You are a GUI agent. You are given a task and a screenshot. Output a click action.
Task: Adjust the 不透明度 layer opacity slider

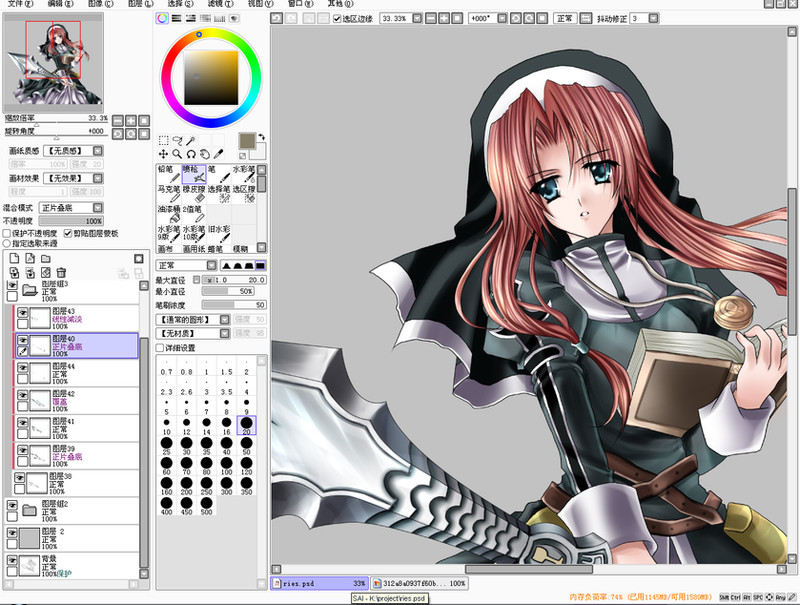[x=71, y=221]
